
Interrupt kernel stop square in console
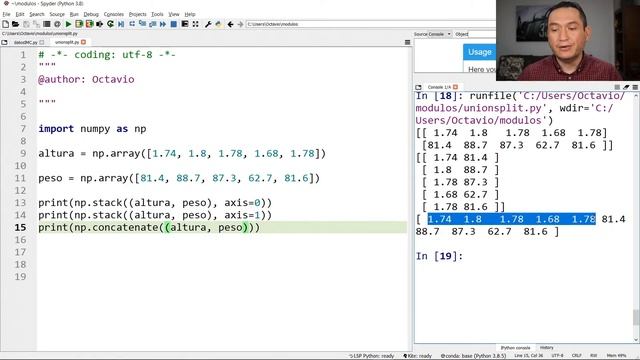(617, 87)
